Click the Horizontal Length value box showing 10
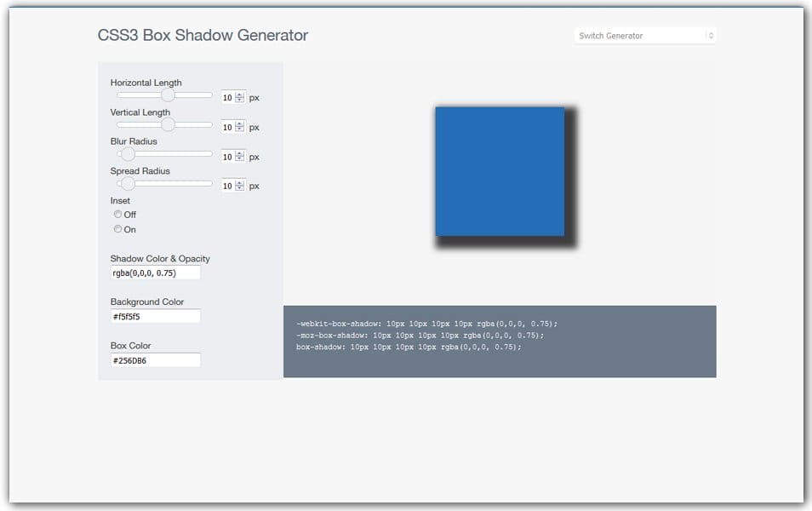Image resolution: width=812 pixels, height=511 pixels. click(226, 97)
